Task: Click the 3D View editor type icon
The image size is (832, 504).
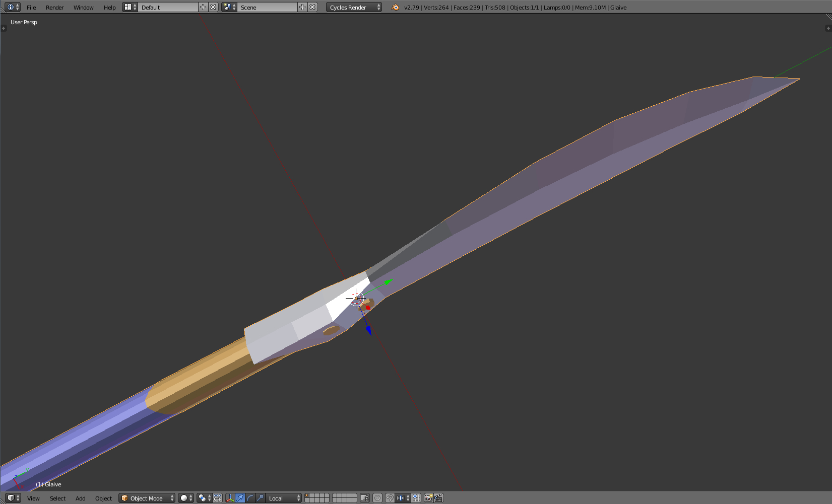Action: tap(11, 498)
